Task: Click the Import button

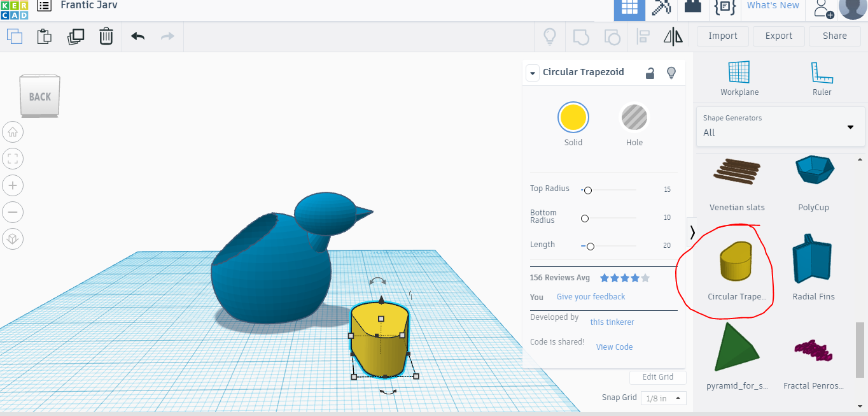Action: 723,36
